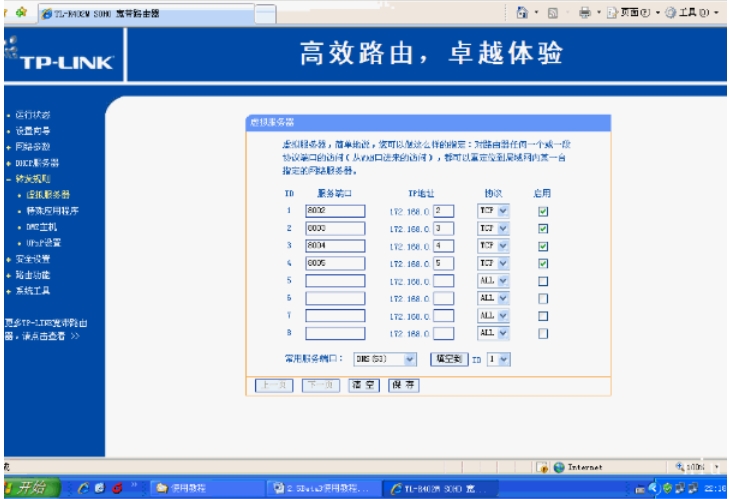Click the 填空到 button
Screen dimensions: 730x499
click(x=449, y=359)
